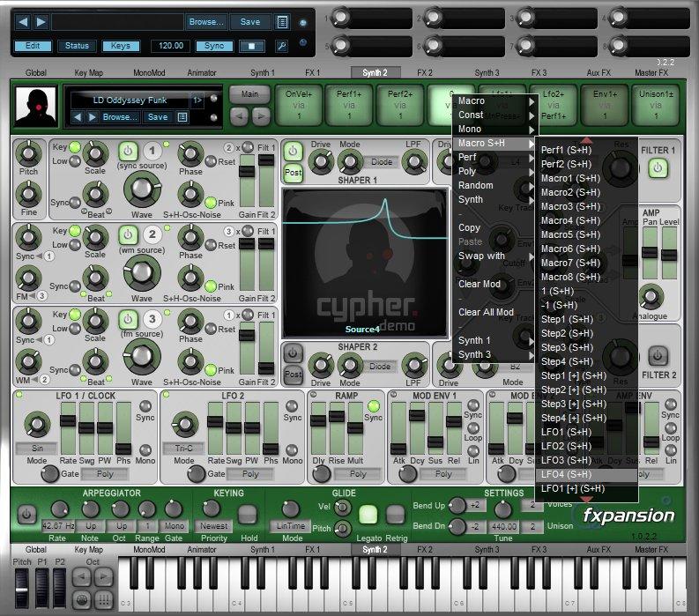Select previous synth preset under LD Oddyssey Funk
Screen dimensions: 699x616
pyautogui.click(x=78, y=117)
